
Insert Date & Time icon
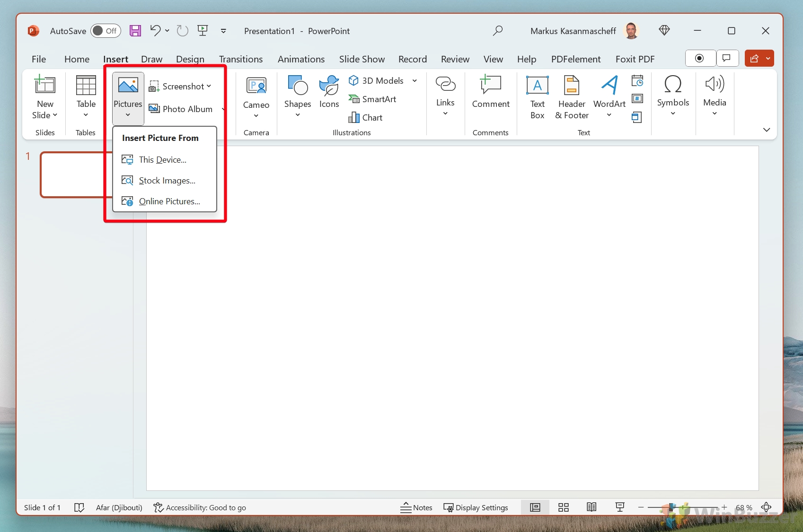pyautogui.click(x=637, y=81)
